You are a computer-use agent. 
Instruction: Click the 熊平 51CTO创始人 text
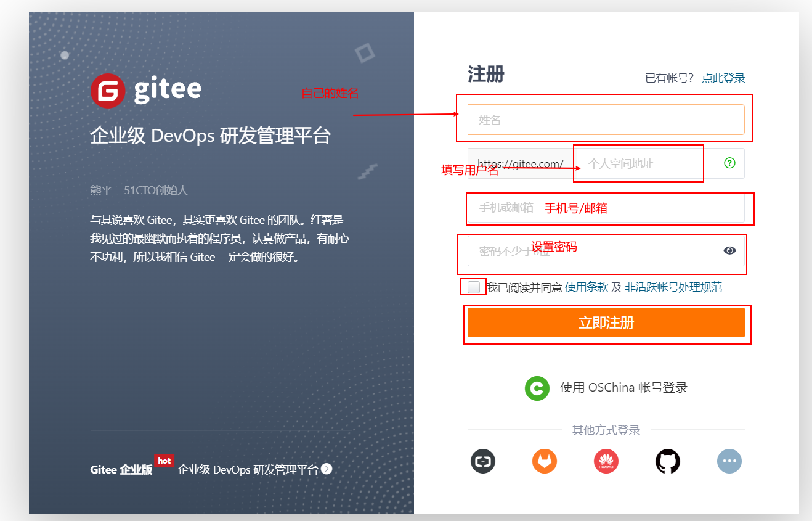[x=139, y=191]
